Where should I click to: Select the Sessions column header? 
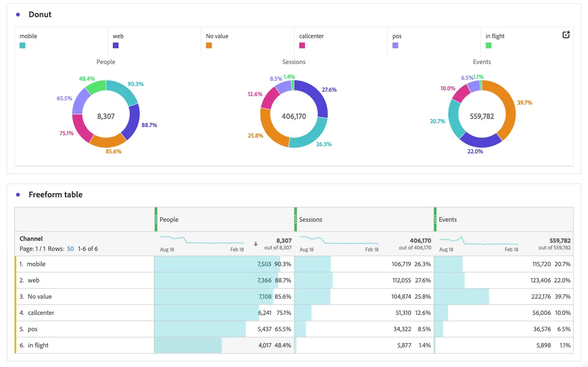pos(363,219)
